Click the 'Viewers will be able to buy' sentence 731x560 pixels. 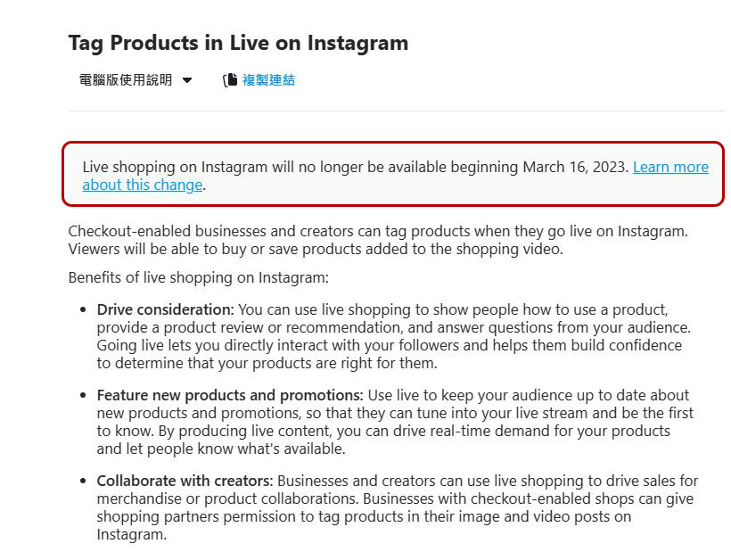point(316,249)
